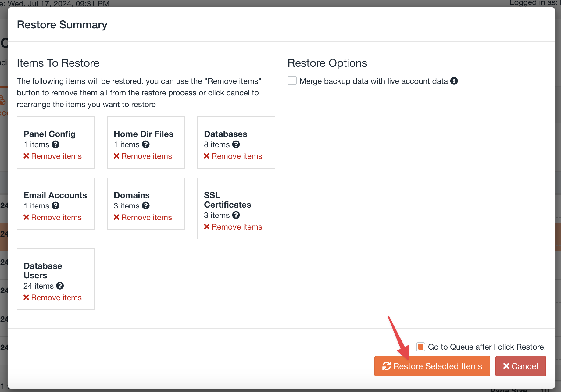Click the Domains card heading
561x392 pixels.
pos(132,195)
